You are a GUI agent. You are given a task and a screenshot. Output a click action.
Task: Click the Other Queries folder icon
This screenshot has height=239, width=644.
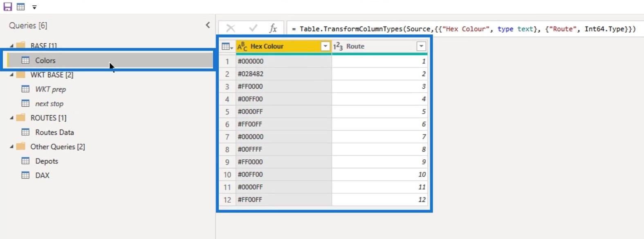pyautogui.click(x=21, y=146)
